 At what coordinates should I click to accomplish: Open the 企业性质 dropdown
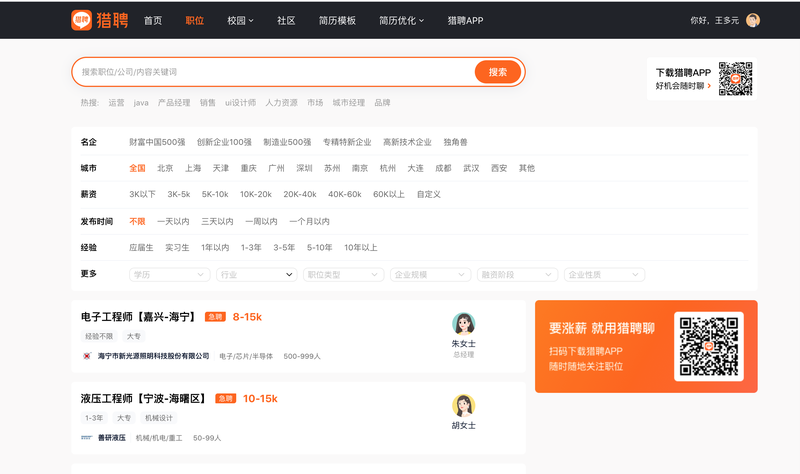click(605, 275)
